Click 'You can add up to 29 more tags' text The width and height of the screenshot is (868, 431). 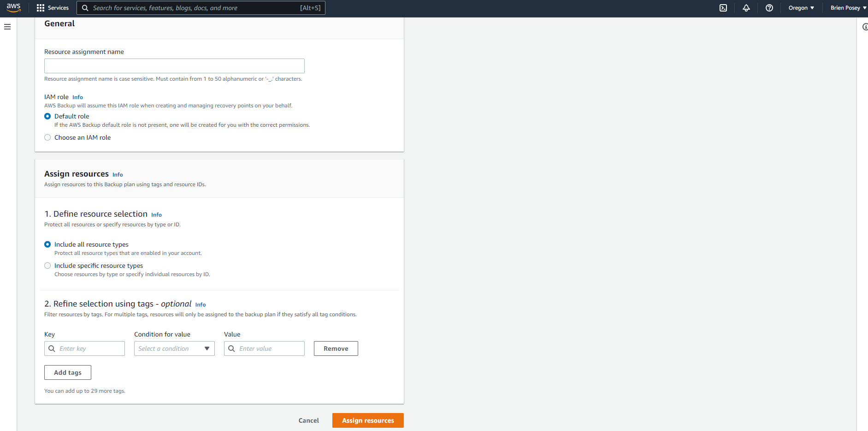click(85, 391)
